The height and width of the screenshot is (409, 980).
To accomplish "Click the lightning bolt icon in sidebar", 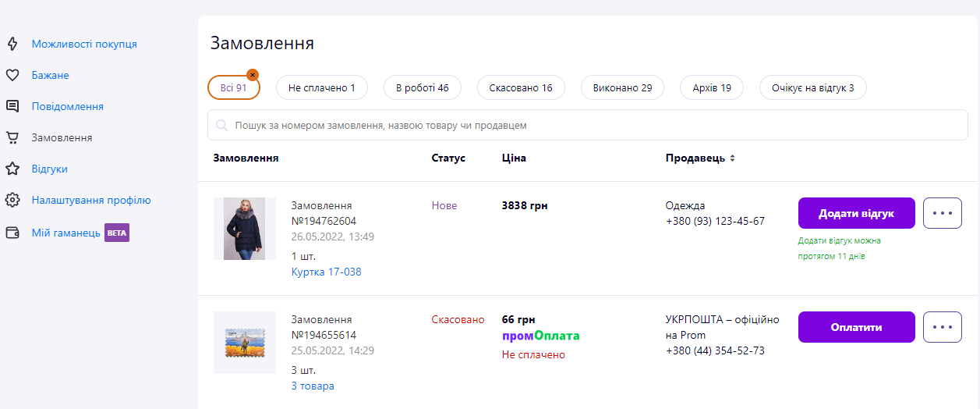I will tap(12, 44).
